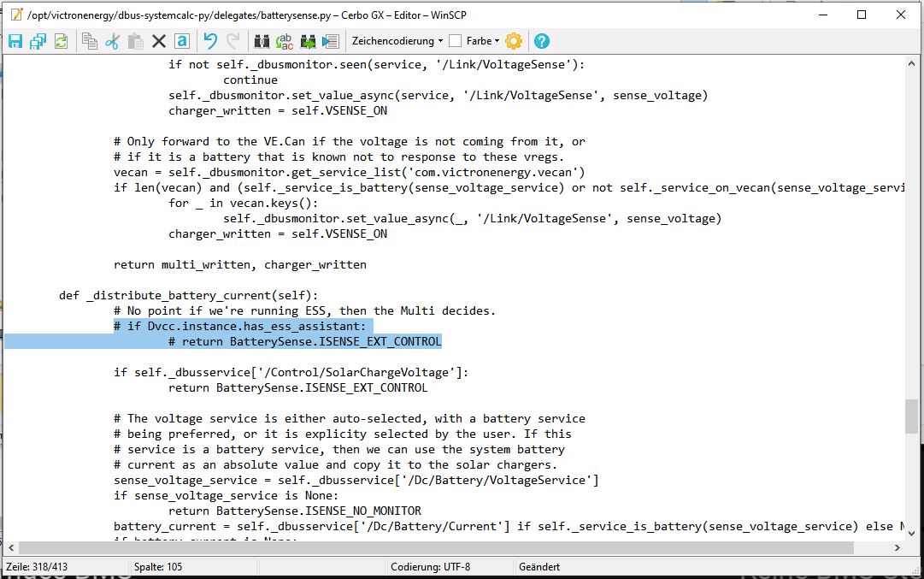Delete selection with the X icon

tap(158, 41)
